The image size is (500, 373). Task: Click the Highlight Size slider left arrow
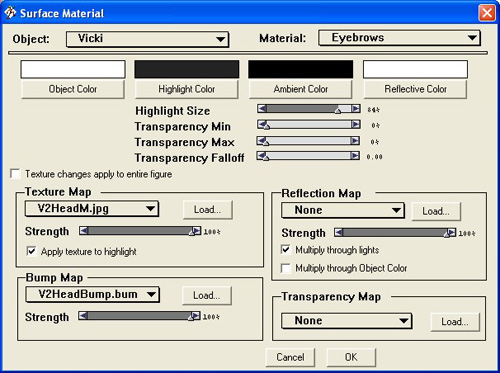262,108
